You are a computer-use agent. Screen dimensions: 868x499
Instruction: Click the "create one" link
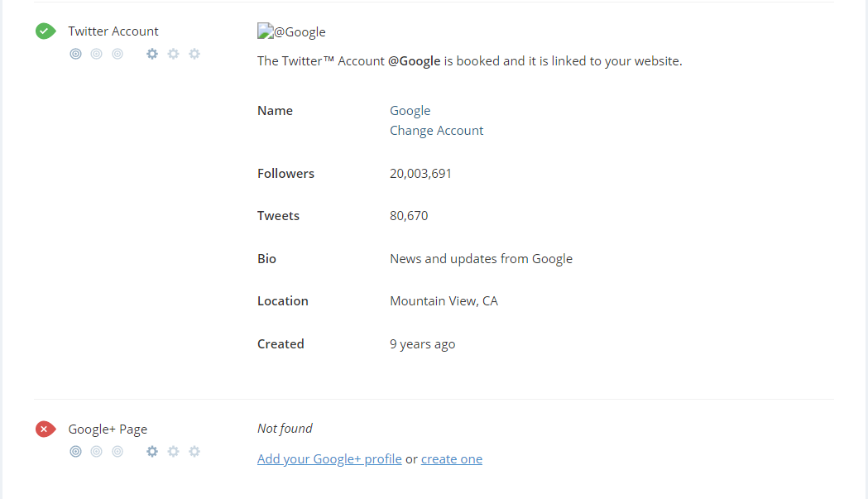(x=452, y=459)
